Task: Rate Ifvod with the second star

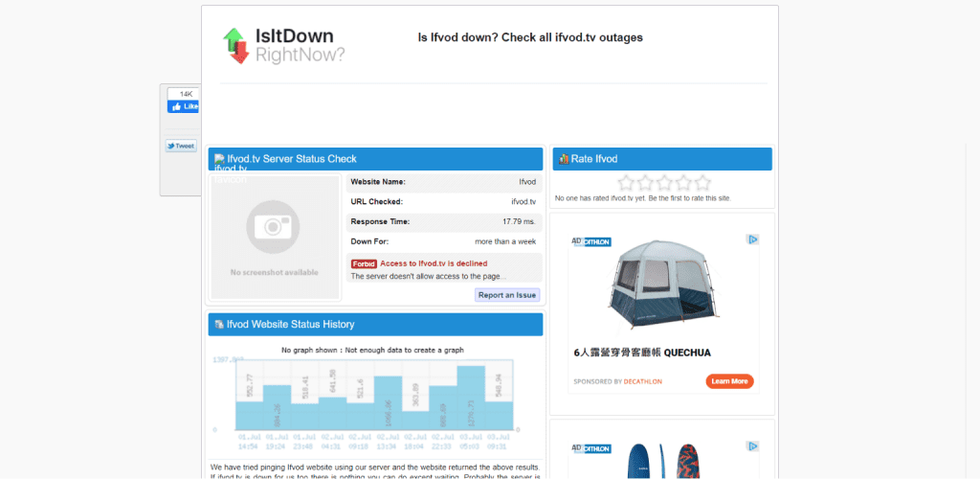Action: pyautogui.click(x=645, y=183)
